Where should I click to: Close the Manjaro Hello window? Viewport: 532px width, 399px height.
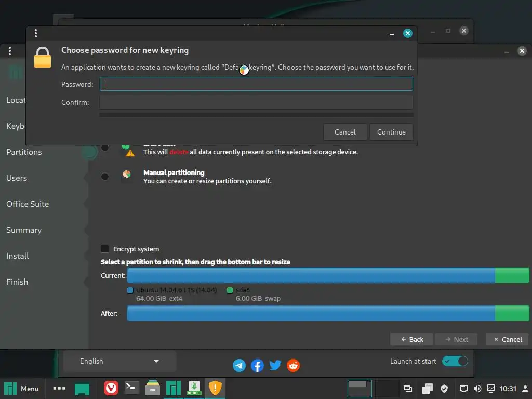coord(464,31)
